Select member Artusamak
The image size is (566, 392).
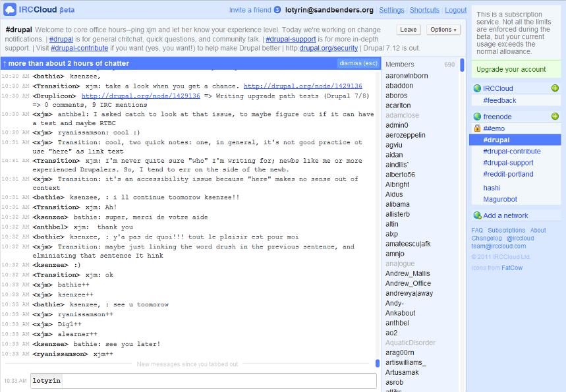[x=402, y=372]
